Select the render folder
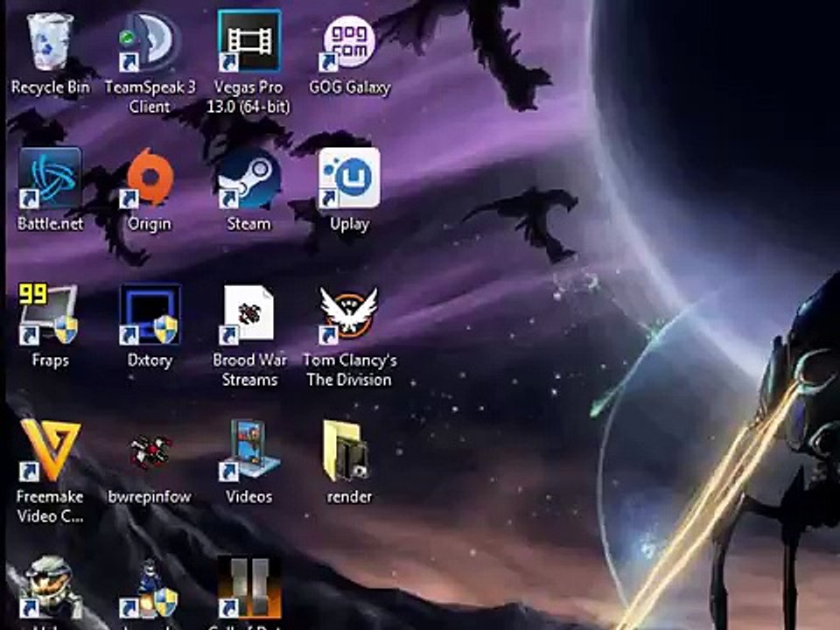840x630 pixels. [x=346, y=451]
